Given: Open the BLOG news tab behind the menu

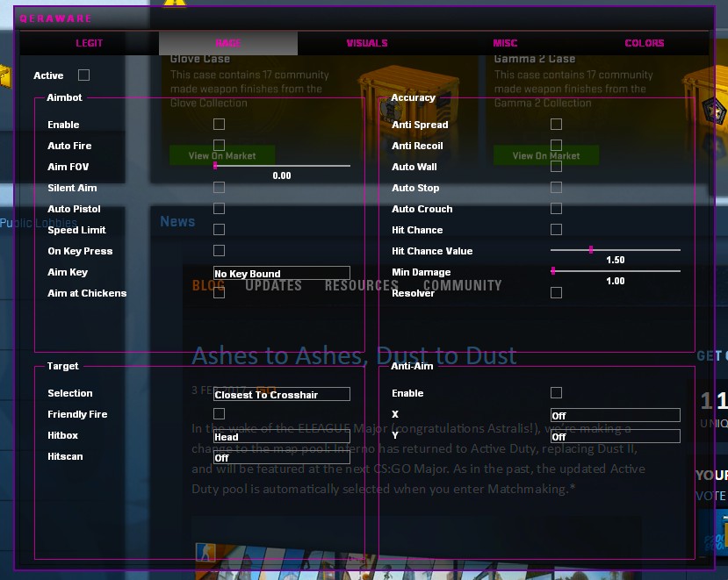Looking at the screenshot, I should (208, 285).
